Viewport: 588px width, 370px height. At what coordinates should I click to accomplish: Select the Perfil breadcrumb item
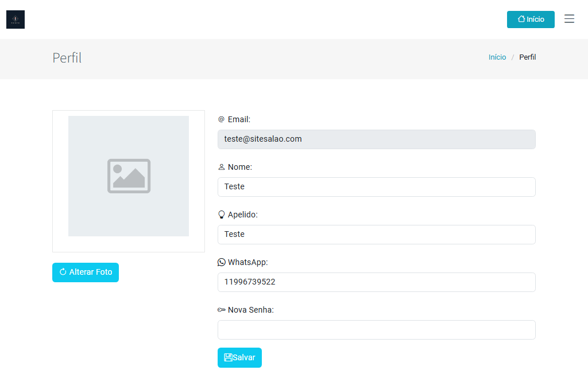pyautogui.click(x=527, y=57)
